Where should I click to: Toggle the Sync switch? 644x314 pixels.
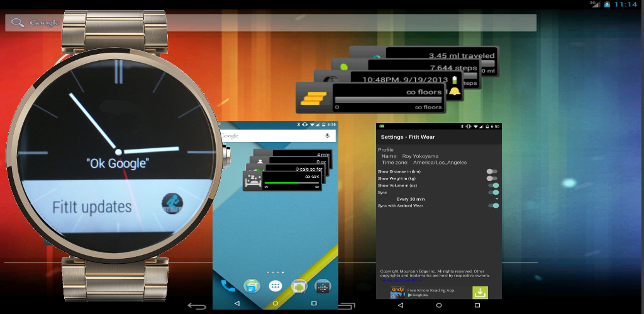[493, 192]
